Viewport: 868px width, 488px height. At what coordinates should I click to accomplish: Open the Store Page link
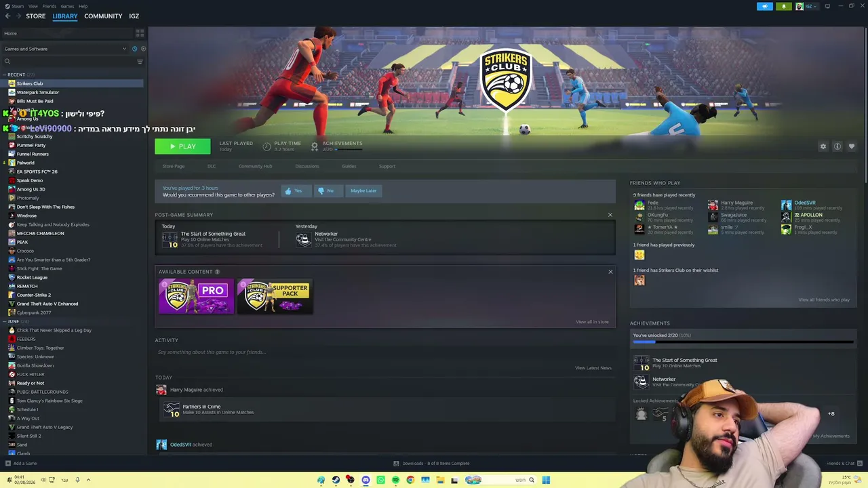(x=174, y=166)
